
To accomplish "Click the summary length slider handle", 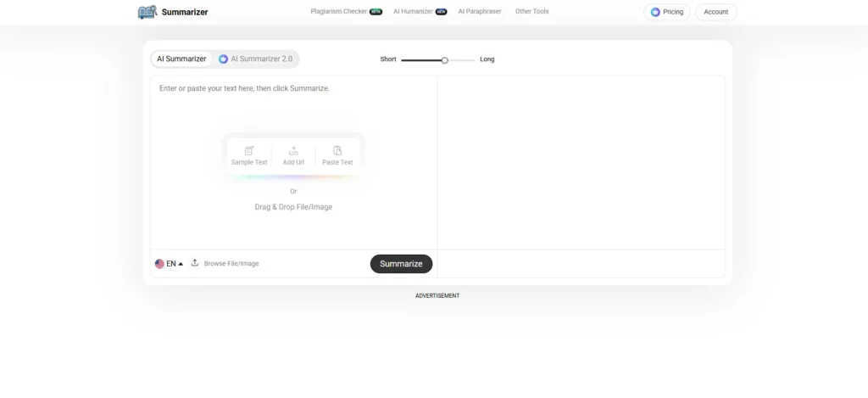I will pos(445,60).
